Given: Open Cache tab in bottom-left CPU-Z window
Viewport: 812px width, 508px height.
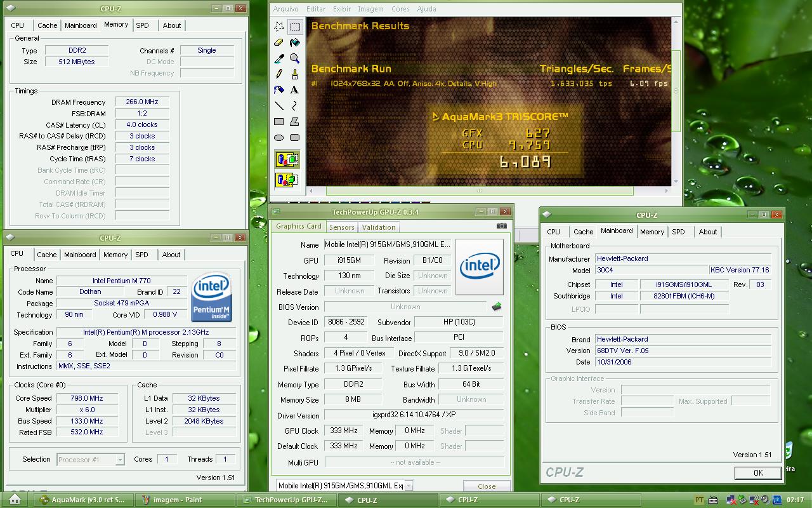Looking at the screenshot, I should (46, 255).
